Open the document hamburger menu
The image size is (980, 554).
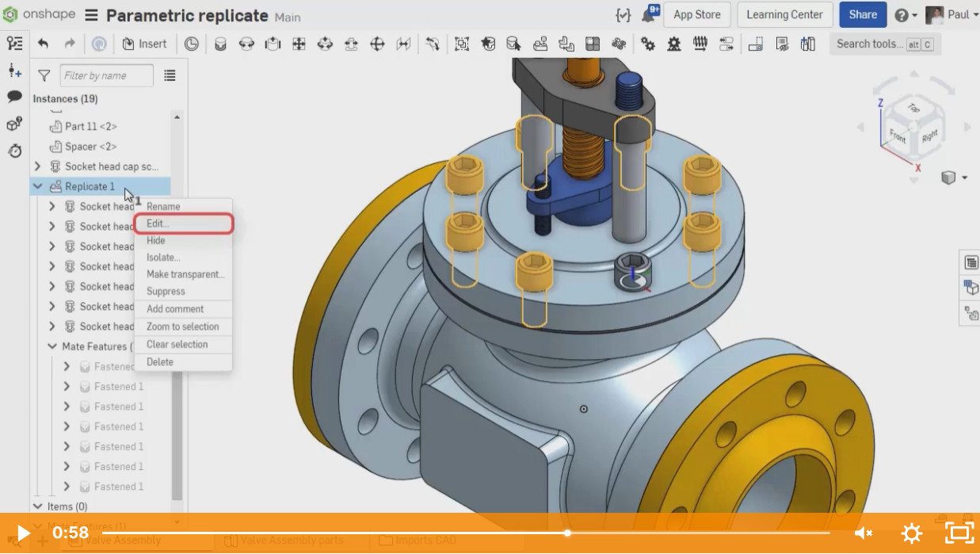coord(91,15)
